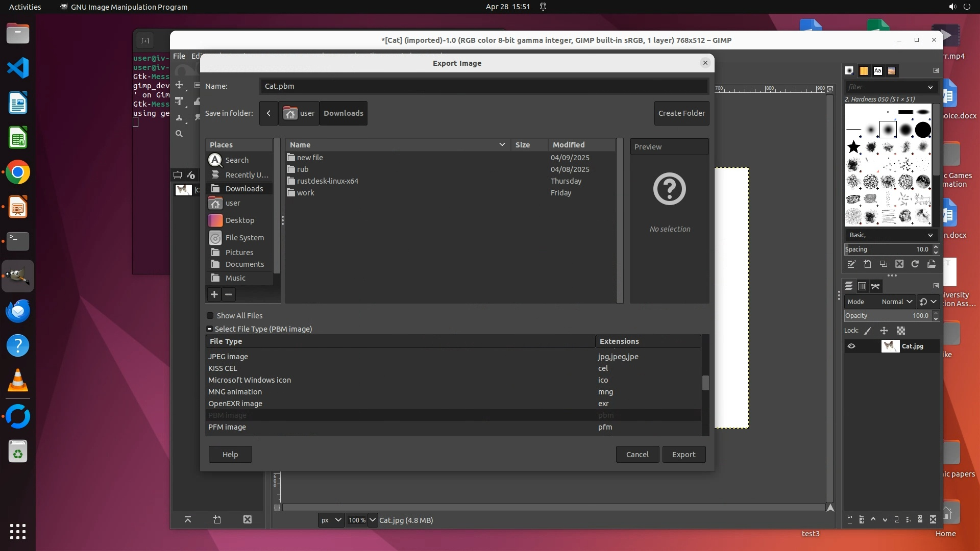
Task: Open the Thunderbird mail dock icon
Action: point(18,311)
